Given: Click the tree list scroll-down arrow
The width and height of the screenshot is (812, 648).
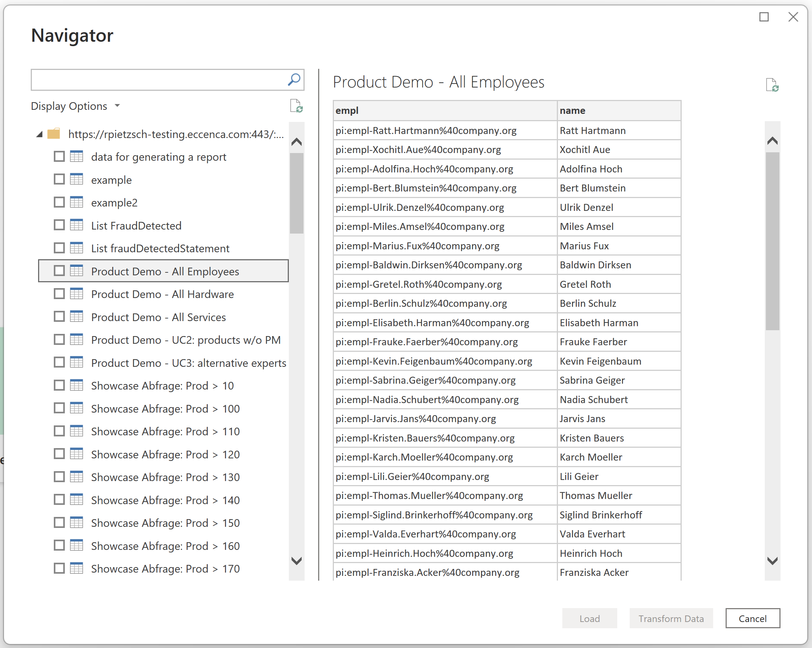Looking at the screenshot, I should pos(297,561).
